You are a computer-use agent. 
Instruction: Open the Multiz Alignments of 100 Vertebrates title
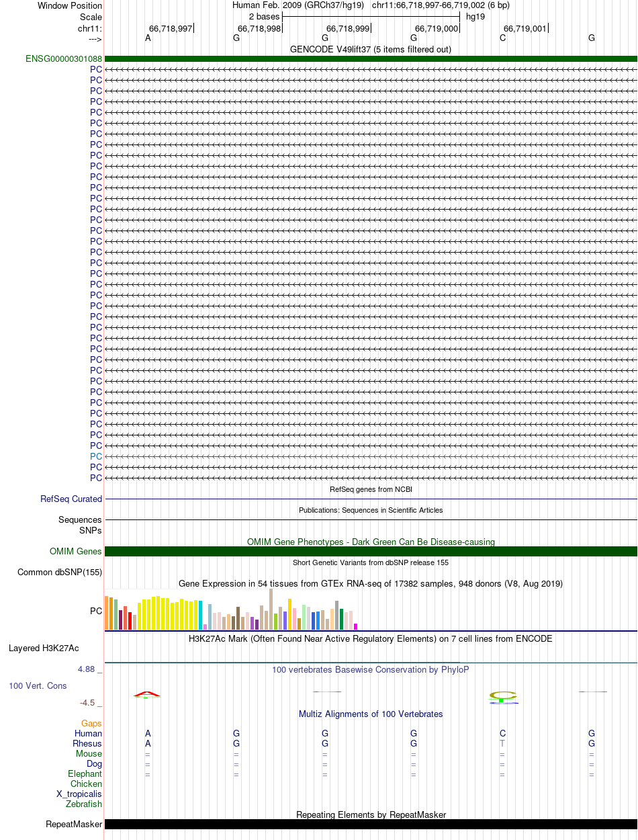tap(371, 714)
